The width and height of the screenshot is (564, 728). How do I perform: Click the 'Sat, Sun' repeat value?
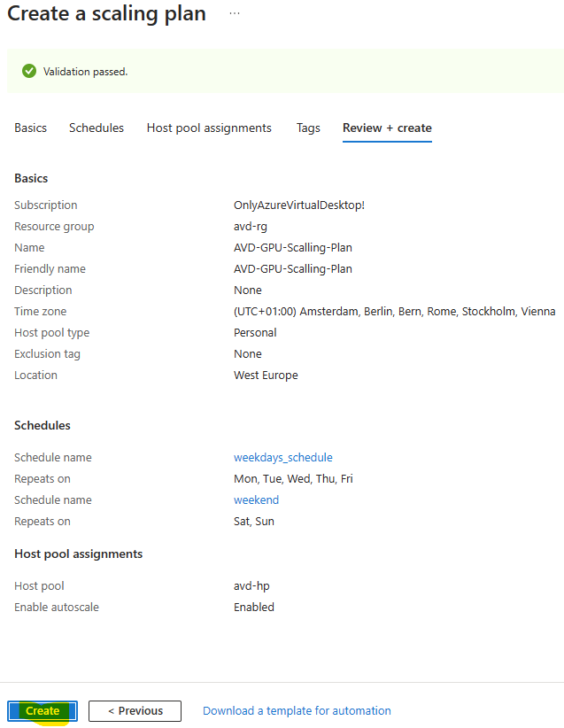pyautogui.click(x=254, y=522)
